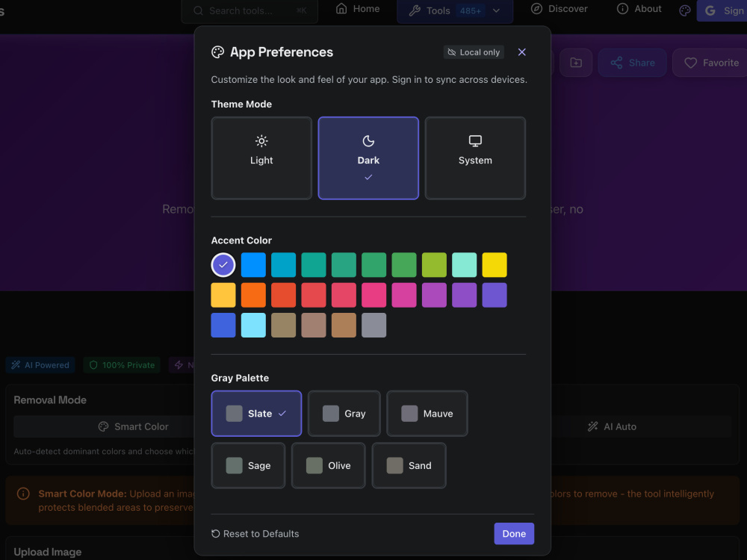Choose the Gray palette option

(x=344, y=414)
